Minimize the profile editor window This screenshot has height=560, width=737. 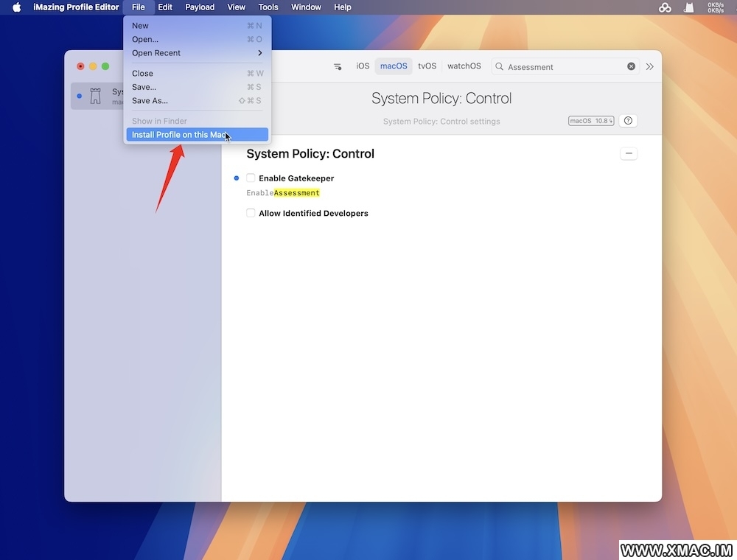click(93, 66)
